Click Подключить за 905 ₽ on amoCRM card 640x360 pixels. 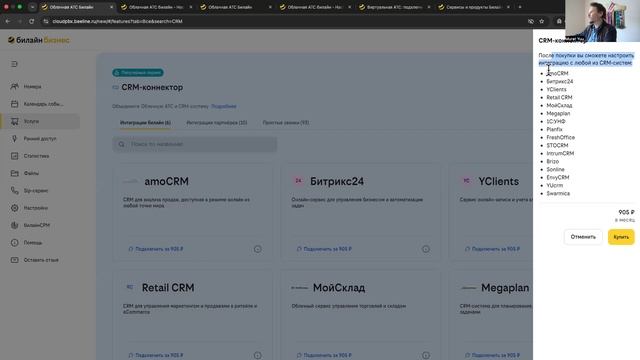coord(156,249)
